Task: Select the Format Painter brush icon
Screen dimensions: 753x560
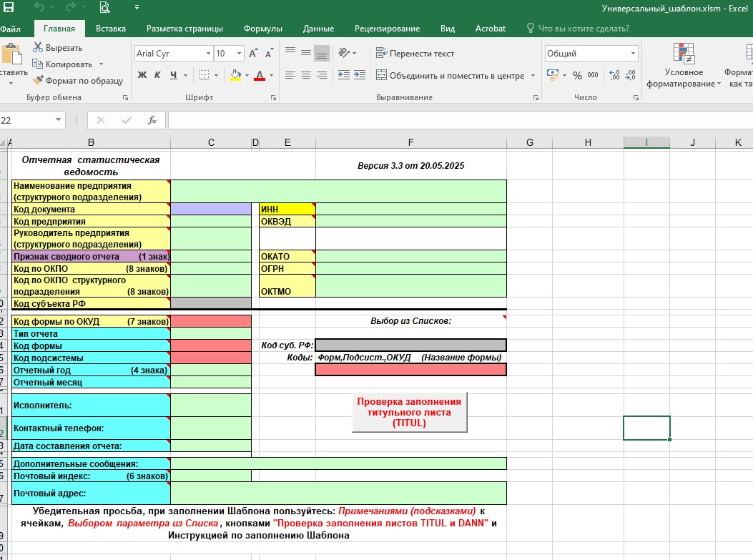Action: click(x=39, y=81)
